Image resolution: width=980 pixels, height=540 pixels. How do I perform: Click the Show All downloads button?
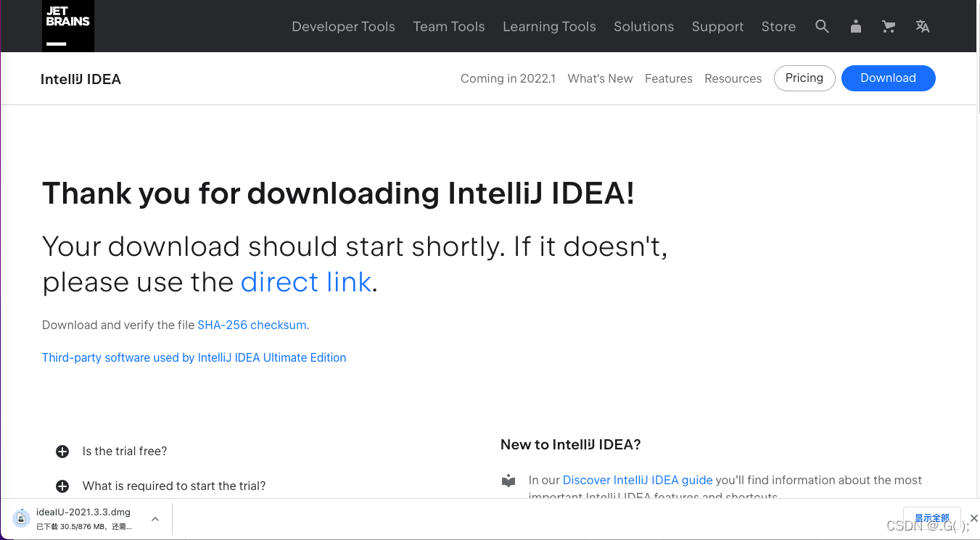coord(932,518)
